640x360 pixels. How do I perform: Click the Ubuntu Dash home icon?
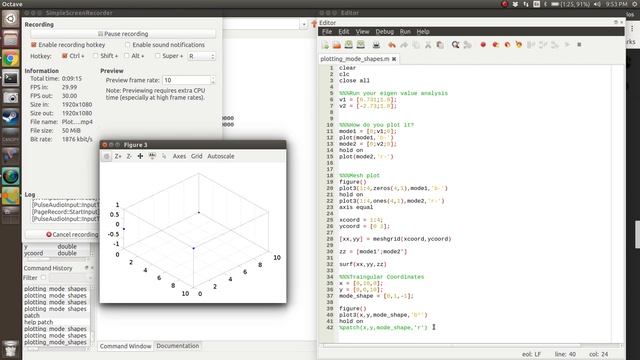11,19
